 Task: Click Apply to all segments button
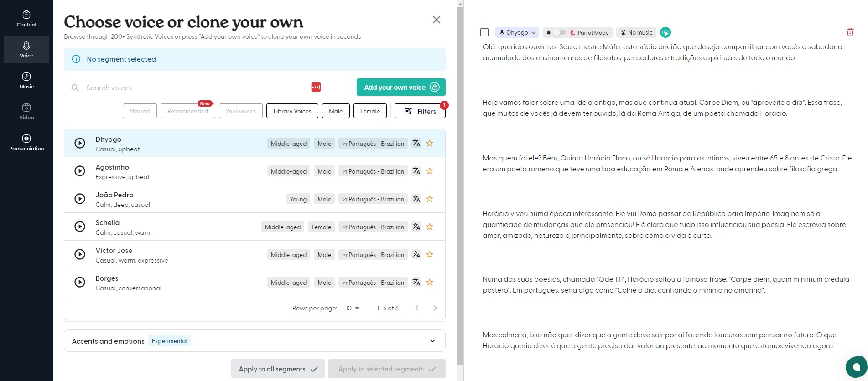(278, 369)
